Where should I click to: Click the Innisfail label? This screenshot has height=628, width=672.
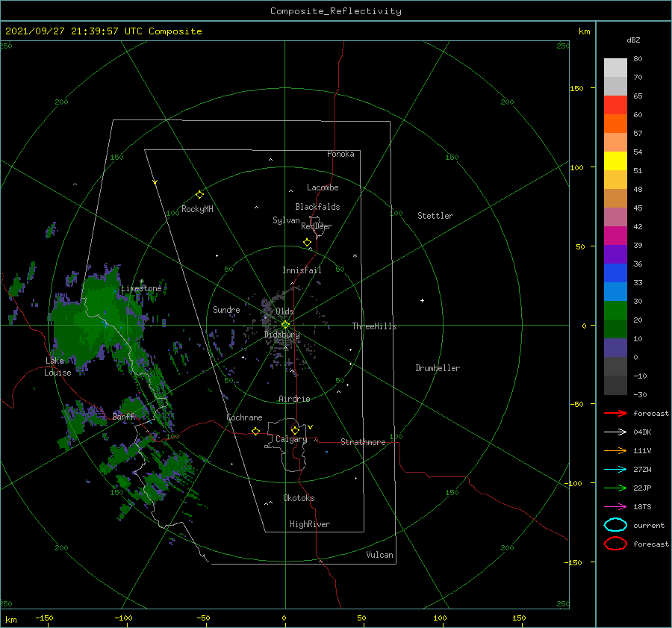[x=302, y=270]
